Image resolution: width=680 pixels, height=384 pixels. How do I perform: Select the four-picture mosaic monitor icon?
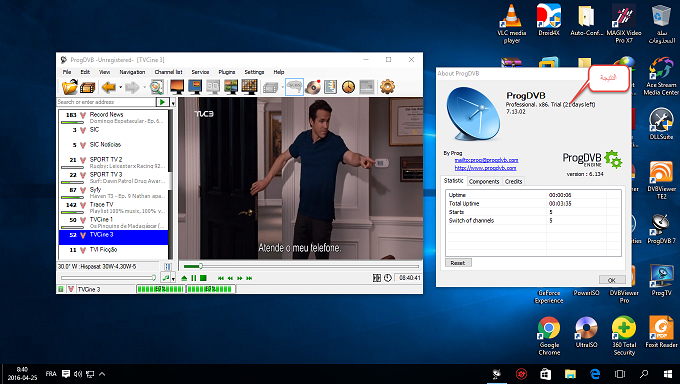pyautogui.click(x=231, y=87)
